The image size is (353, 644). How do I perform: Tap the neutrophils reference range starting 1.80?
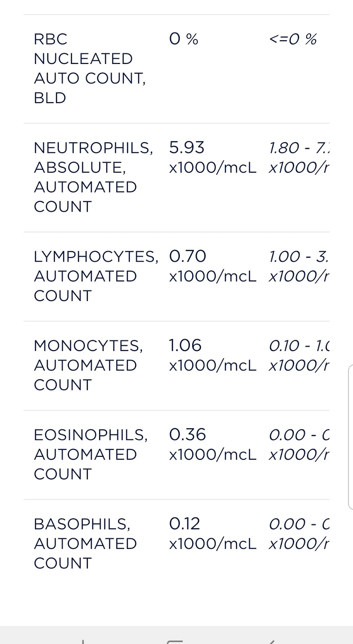coord(299,157)
